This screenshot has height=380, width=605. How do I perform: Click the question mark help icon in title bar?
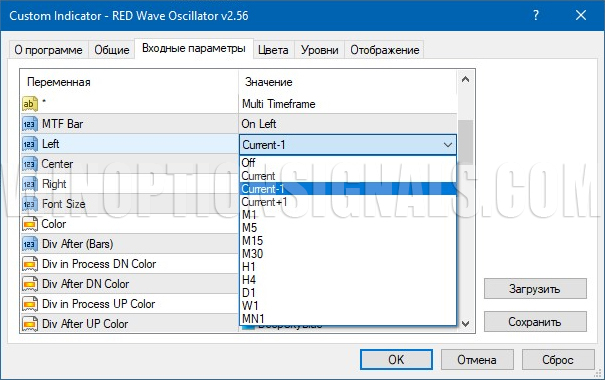(x=536, y=15)
